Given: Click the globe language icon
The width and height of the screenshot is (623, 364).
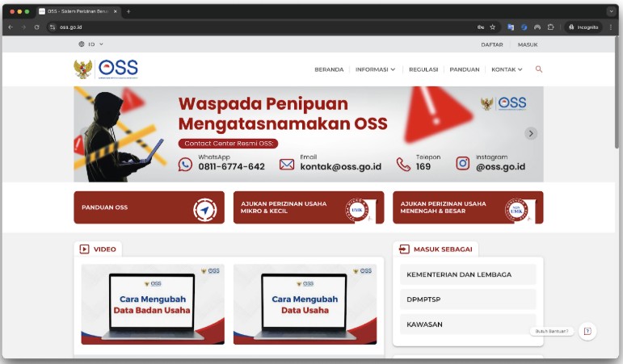Looking at the screenshot, I should 82,44.
